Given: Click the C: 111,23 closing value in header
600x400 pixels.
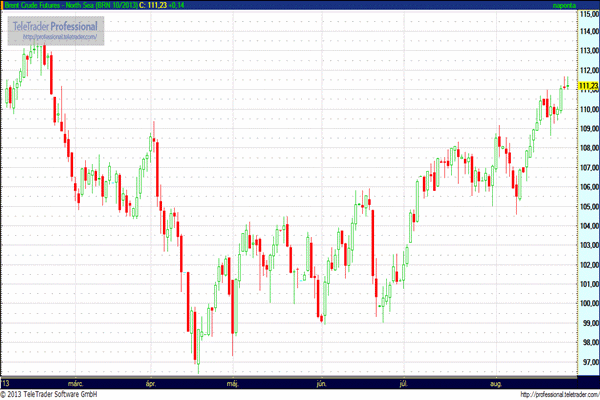Looking at the screenshot, I should tap(155, 5).
